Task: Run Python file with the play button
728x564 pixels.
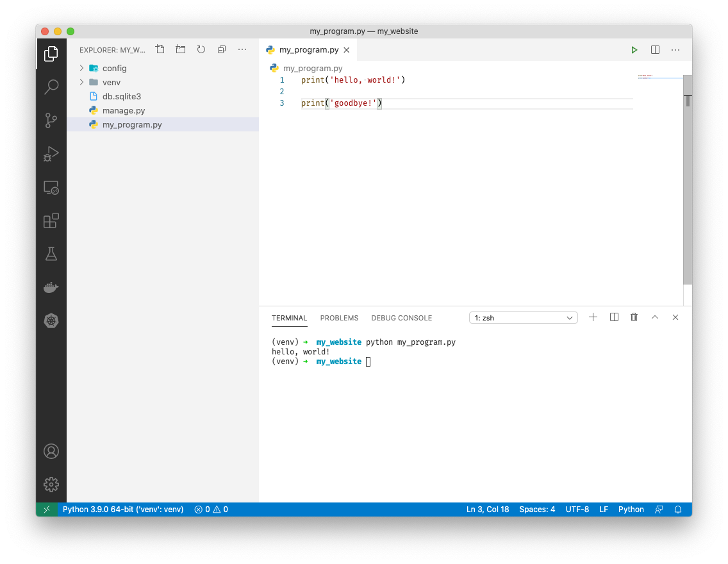Action: coord(634,50)
